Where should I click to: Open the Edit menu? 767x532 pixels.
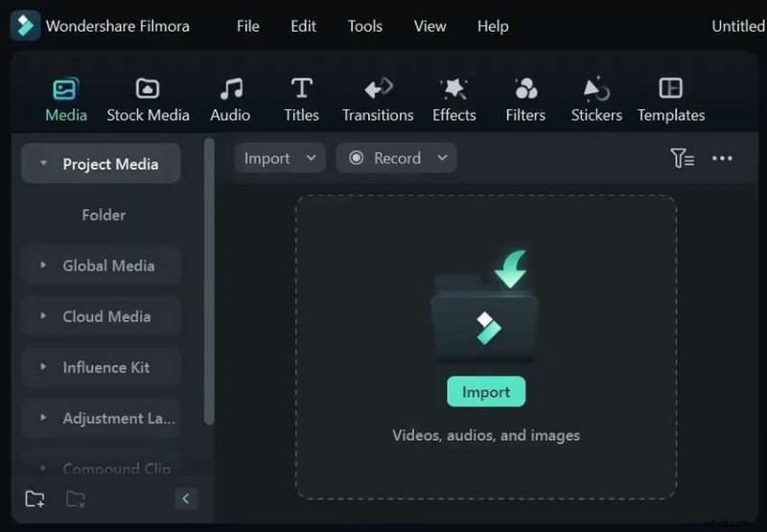click(303, 26)
